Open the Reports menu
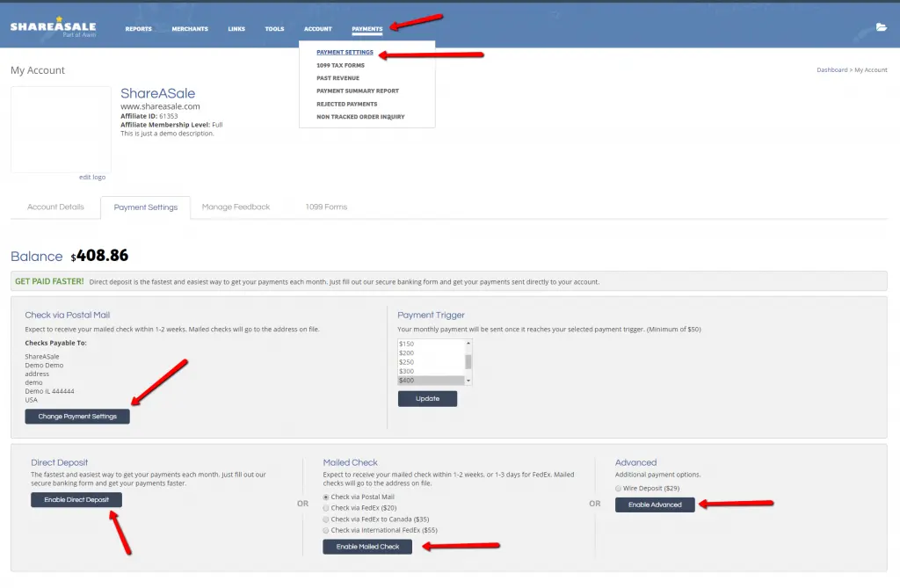The image size is (900, 588). pos(138,29)
